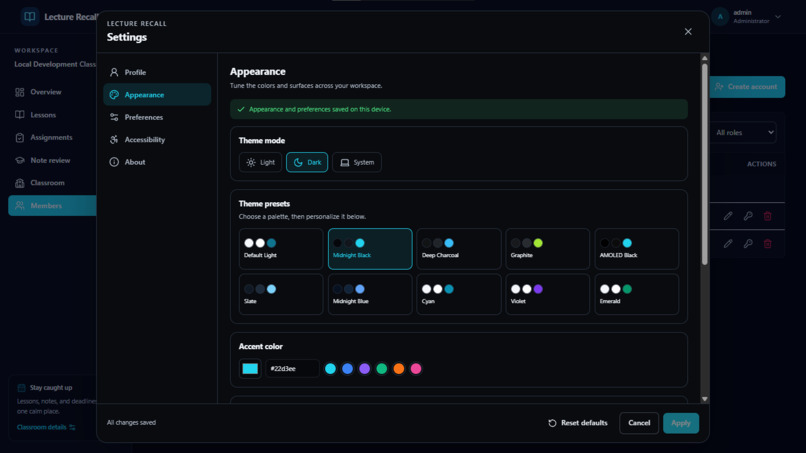The height and width of the screenshot is (453, 806).
Task: Pick the pink accent color dot
Action: pos(416,369)
